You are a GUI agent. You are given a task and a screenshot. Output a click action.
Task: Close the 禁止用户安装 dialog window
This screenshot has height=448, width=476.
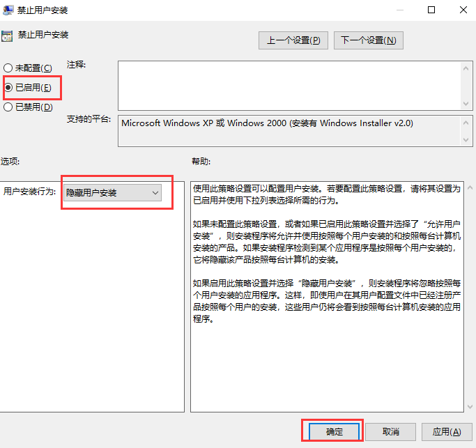point(463,10)
